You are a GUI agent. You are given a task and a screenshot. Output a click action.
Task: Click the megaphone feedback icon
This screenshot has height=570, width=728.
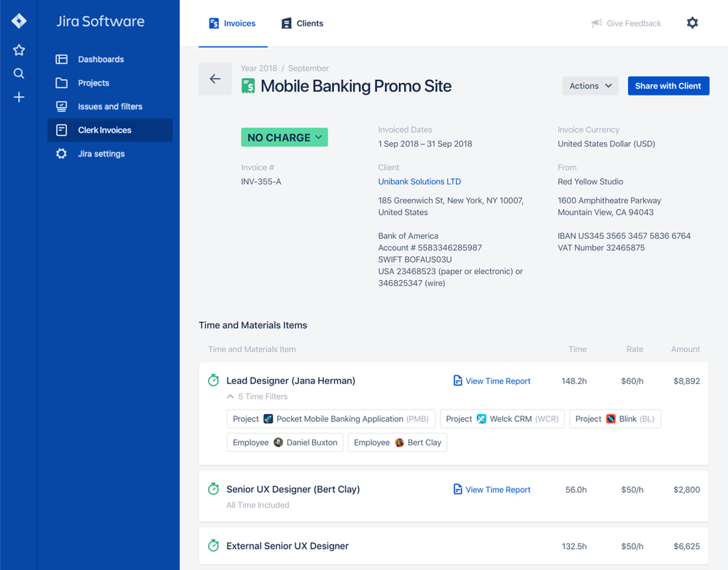[597, 23]
